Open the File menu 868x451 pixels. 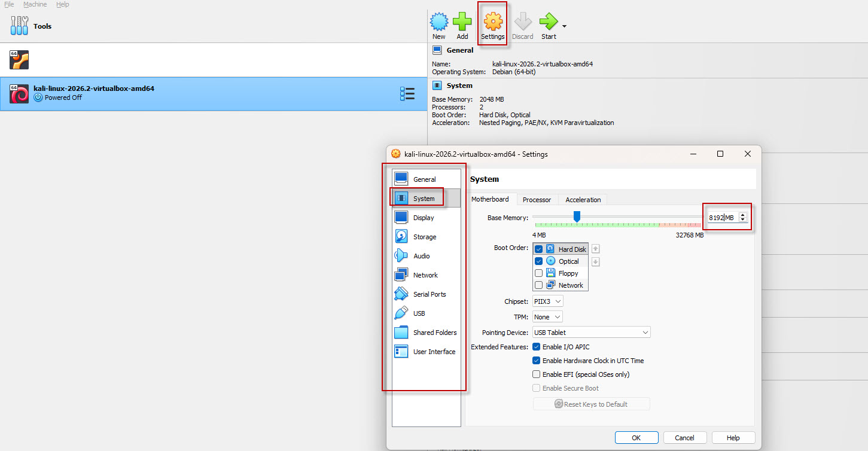(x=10, y=4)
